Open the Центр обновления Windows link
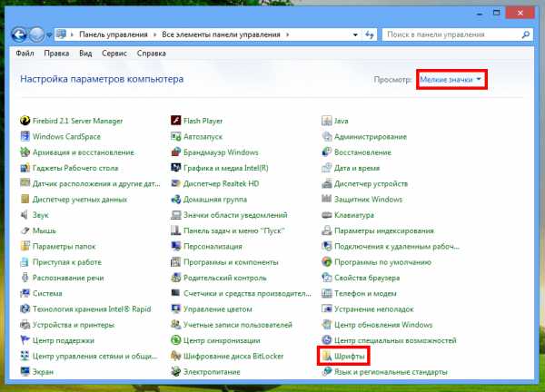The width and height of the screenshot is (545, 392). (x=383, y=325)
